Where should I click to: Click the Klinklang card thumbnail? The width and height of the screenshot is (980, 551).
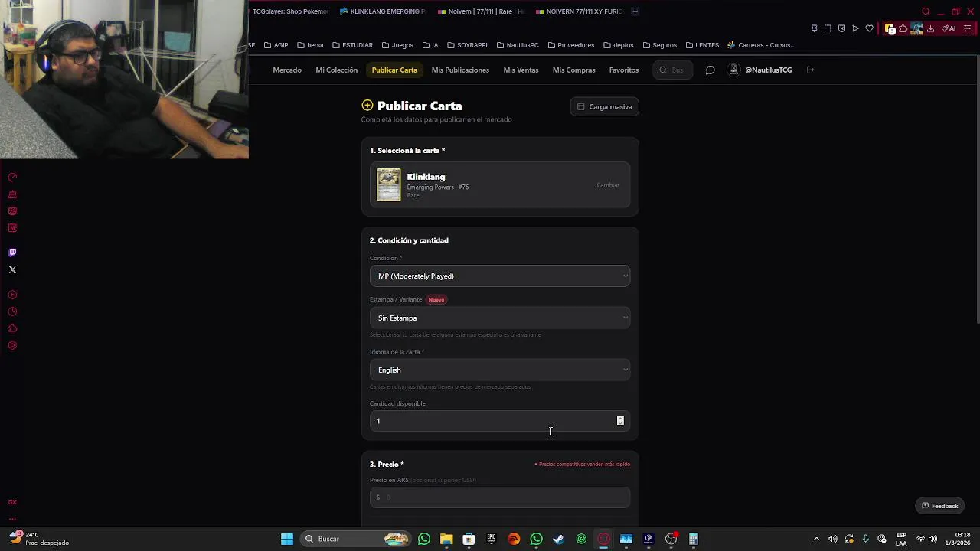[x=388, y=185]
